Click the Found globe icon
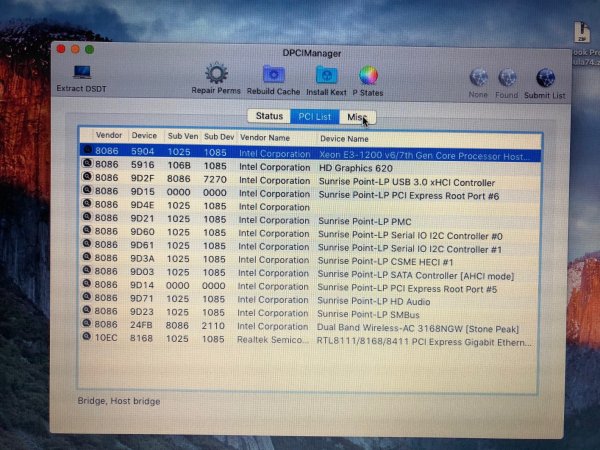The image size is (600, 450). coord(507,78)
